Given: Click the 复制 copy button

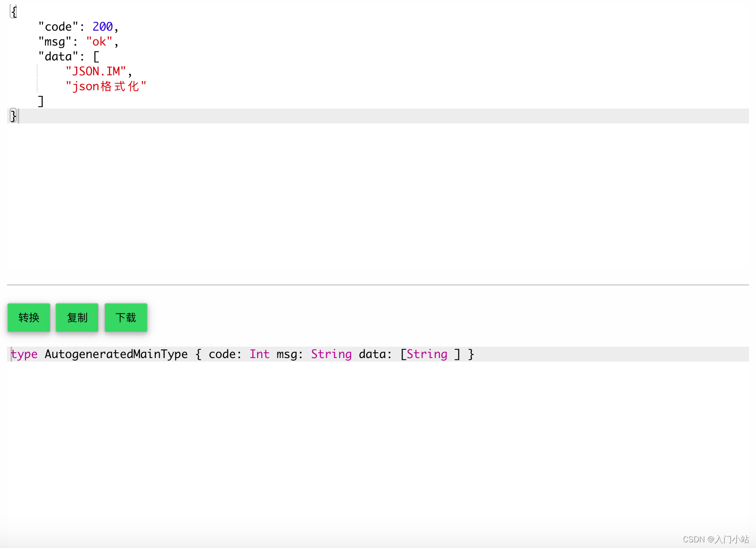Looking at the screenshot, I should (77, 317).
